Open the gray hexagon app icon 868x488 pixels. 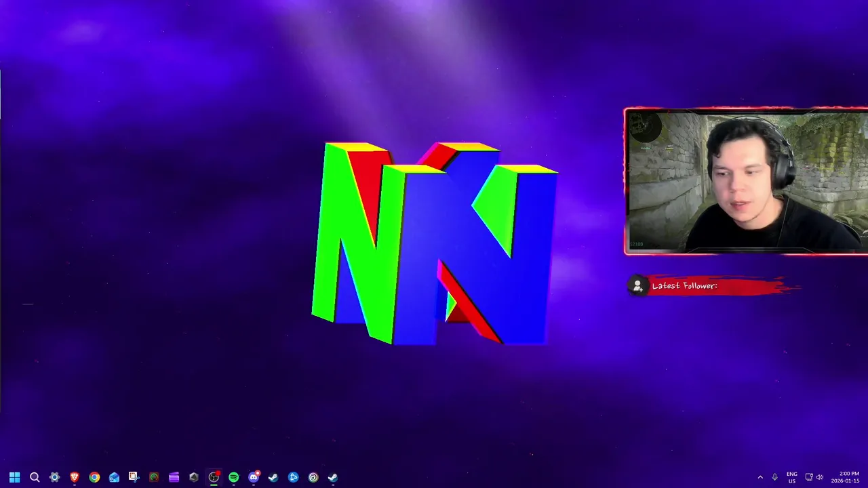pos(193,477)
